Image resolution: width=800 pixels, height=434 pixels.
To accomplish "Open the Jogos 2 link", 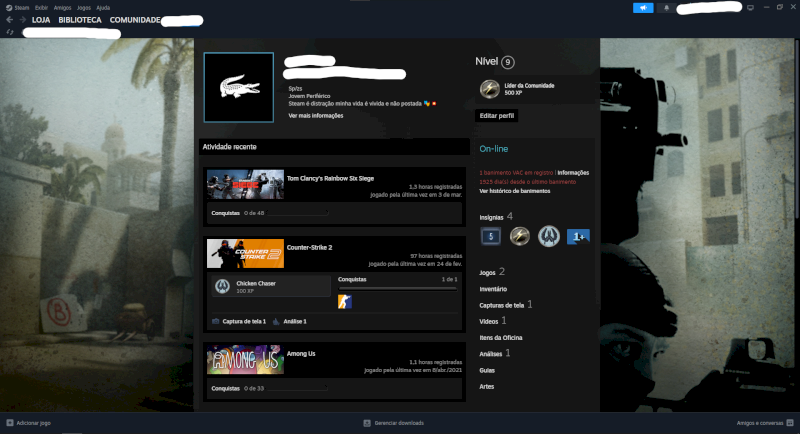I will coord(492,272).
